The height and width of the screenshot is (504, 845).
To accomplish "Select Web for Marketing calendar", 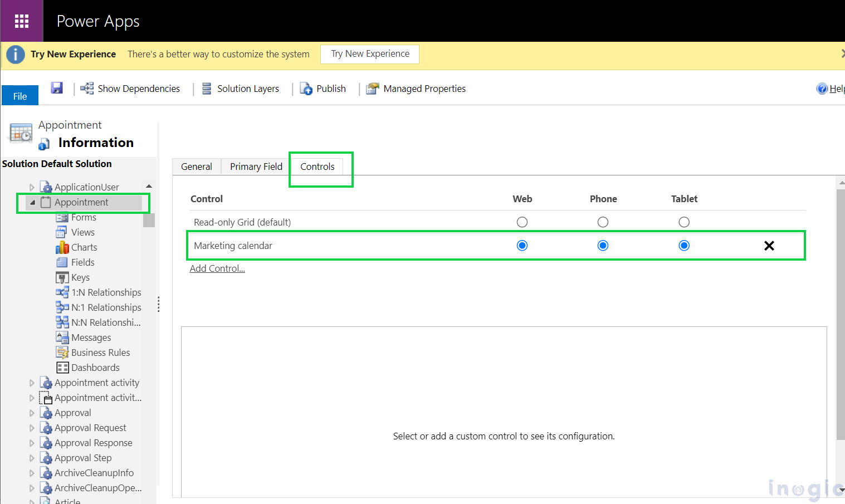I will pyautogui.click(x=522, y=246).
